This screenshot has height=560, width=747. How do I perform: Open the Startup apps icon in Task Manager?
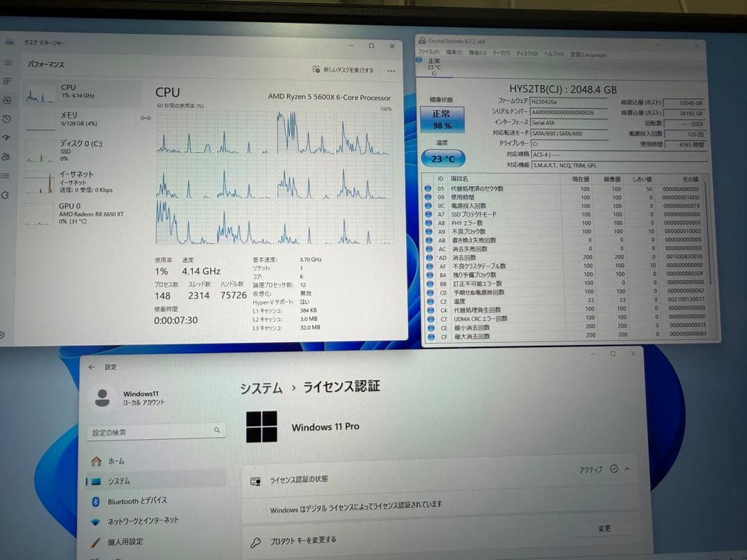(6, 138)
